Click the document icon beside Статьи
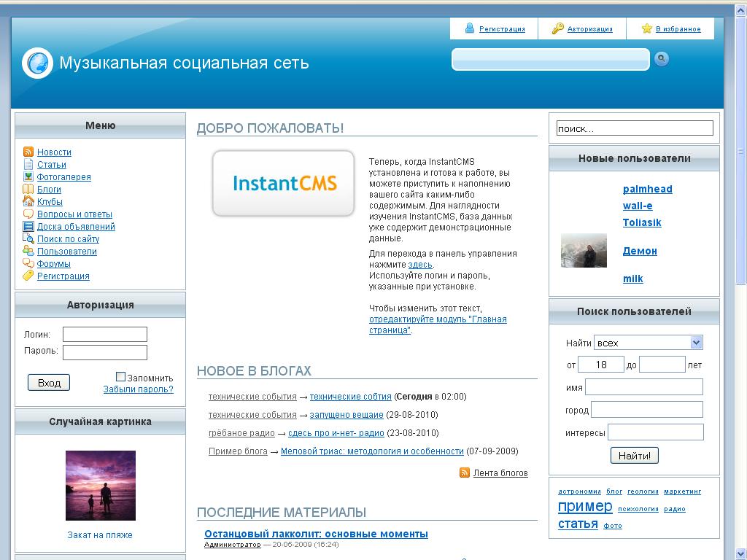747x560 pixels. pos(28,164)
